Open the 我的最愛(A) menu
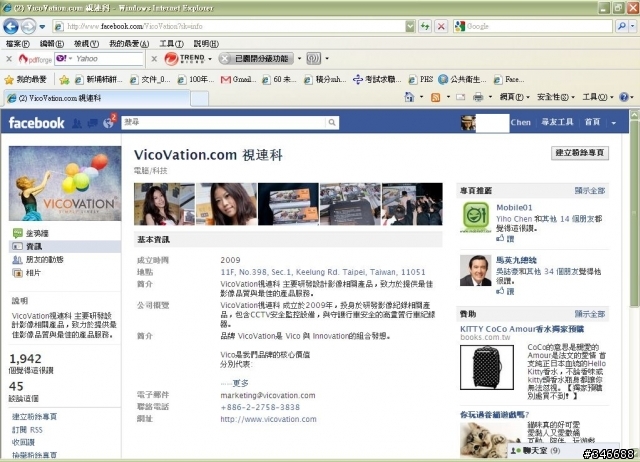 [x=129, y=44]
